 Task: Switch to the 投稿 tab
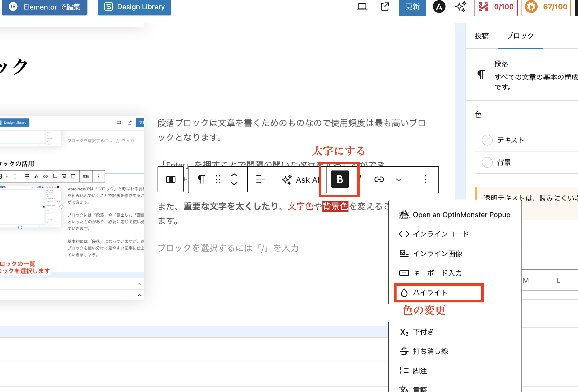pyautogui.click(x=482, y=36)
